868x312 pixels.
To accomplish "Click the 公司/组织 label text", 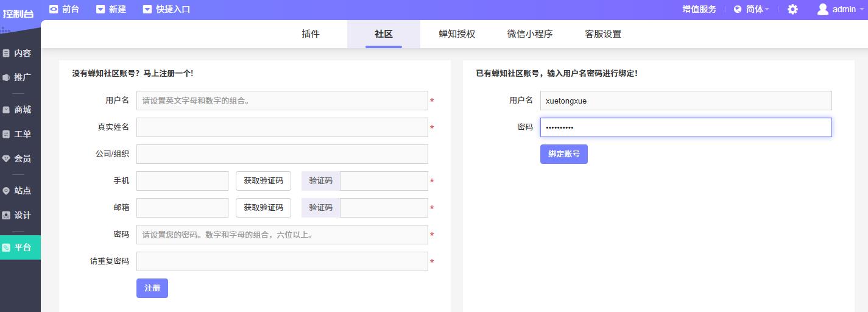I will pos(112,154).
